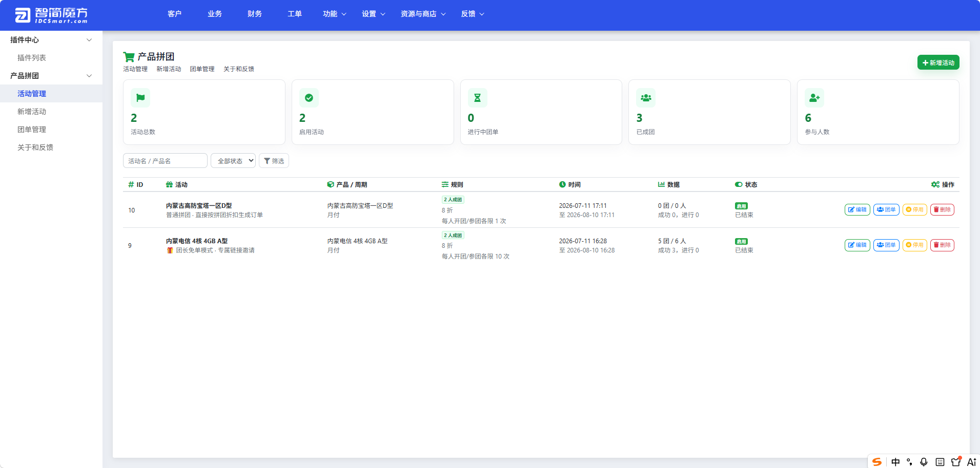Click activity name 内蒙古高防宝塔一区D型
The height and width of the screenshot is (468, 980).
pos(199,206)
